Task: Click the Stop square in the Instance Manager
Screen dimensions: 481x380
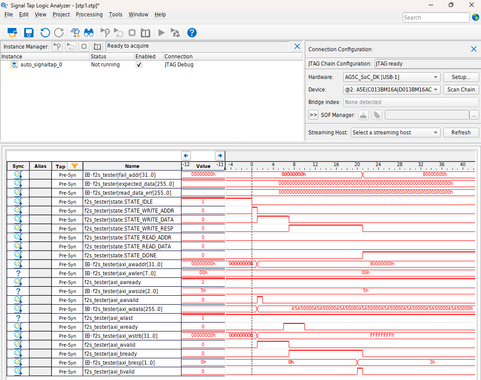Action: coord(84,46)
